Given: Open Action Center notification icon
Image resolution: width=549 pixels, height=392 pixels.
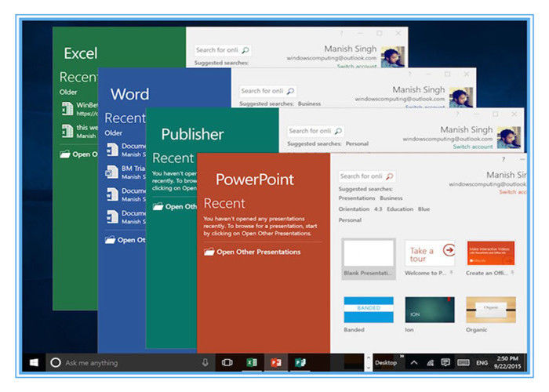Looking at the screenshot, I should (x=445, y=362).
